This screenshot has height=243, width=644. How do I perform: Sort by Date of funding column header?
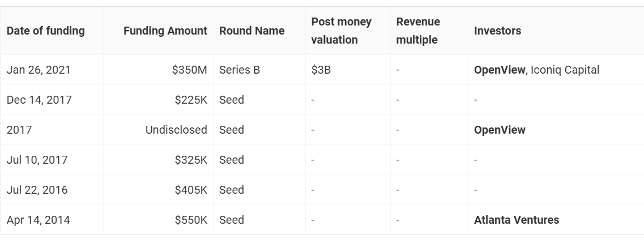(45, 31)
